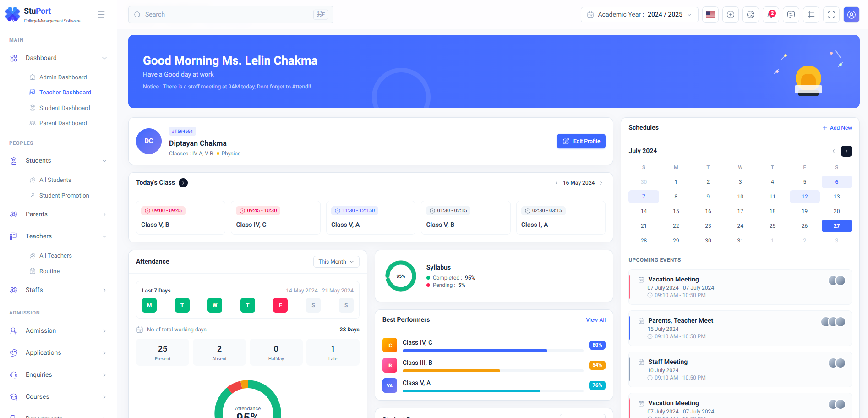
Task: Open the user profile avatar menu
Action: click(852, 15)
